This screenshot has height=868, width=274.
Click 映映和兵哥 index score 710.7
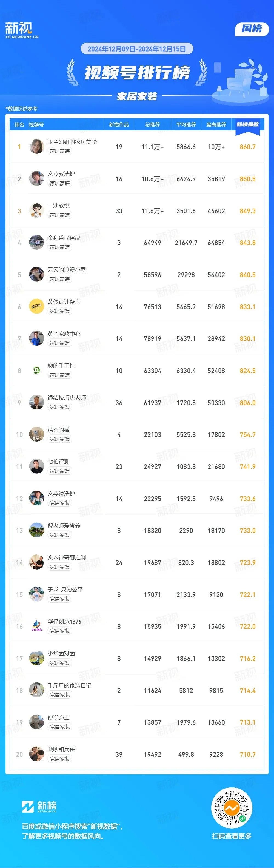[x=248, y=754]
